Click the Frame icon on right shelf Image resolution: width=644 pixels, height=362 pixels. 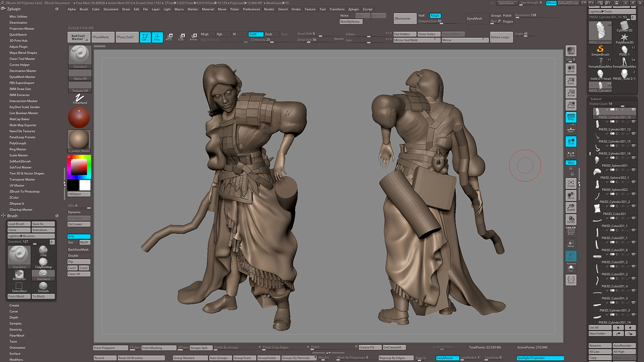point(570,183)
